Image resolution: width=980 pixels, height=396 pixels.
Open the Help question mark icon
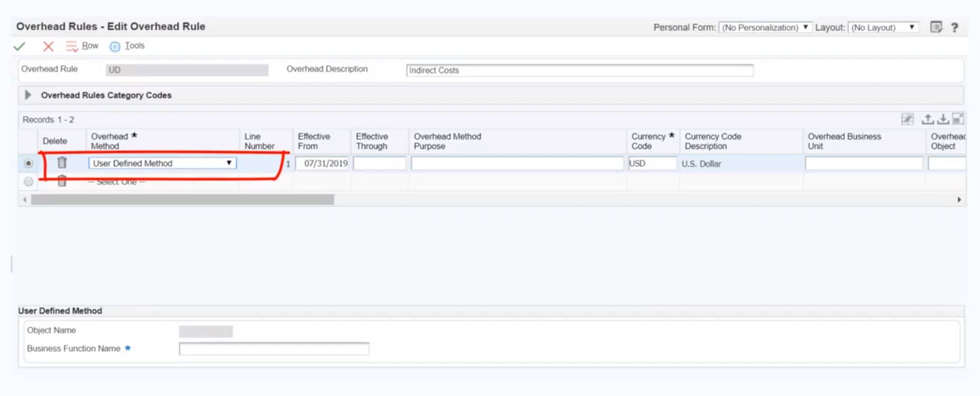pyautogui.click(x=954, y=28)
